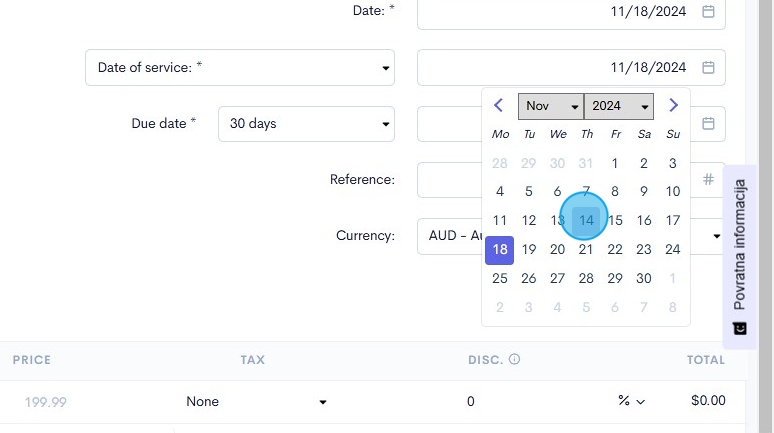Screen dimensions: 774x433
Task: Click calendar icon in Date of service field
Action: 708,68
